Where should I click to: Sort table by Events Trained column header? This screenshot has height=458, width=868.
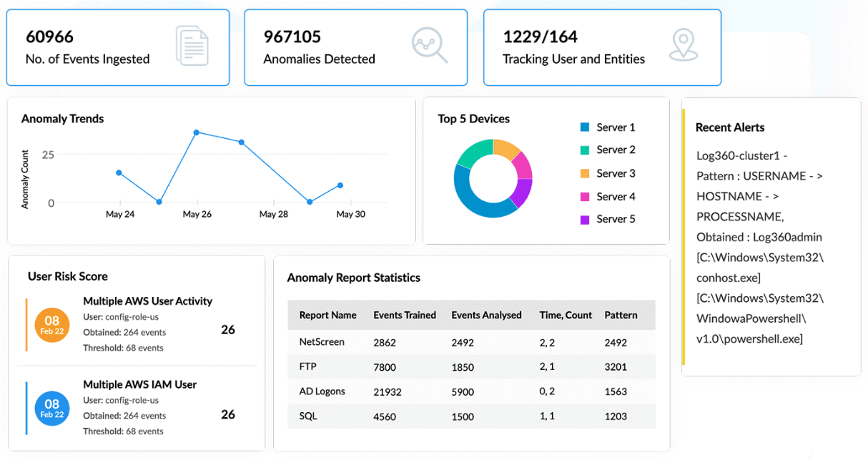[x=405, y=315]
